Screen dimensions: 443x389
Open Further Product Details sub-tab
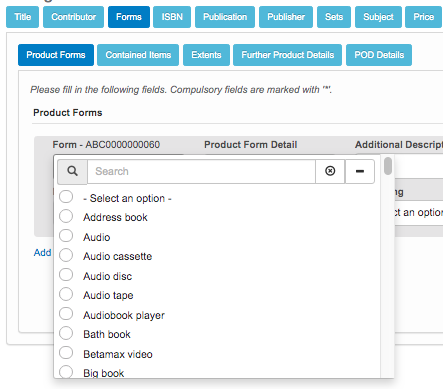[287, 55]
